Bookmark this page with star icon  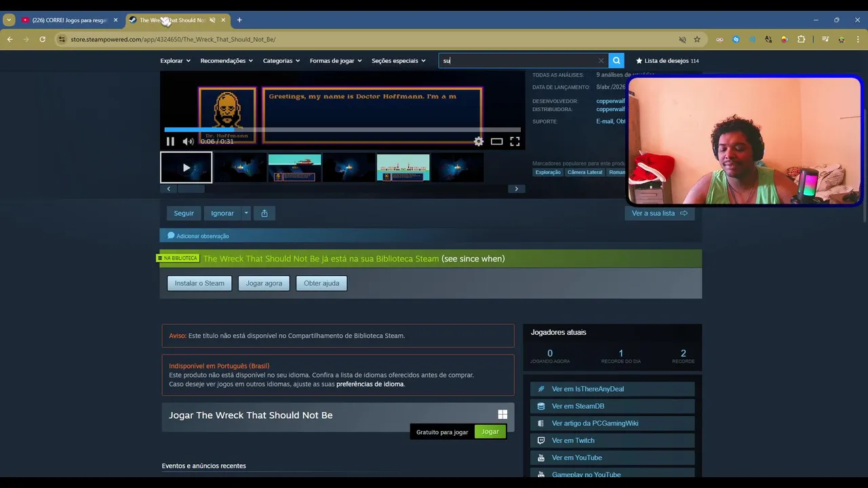point(697,39)
